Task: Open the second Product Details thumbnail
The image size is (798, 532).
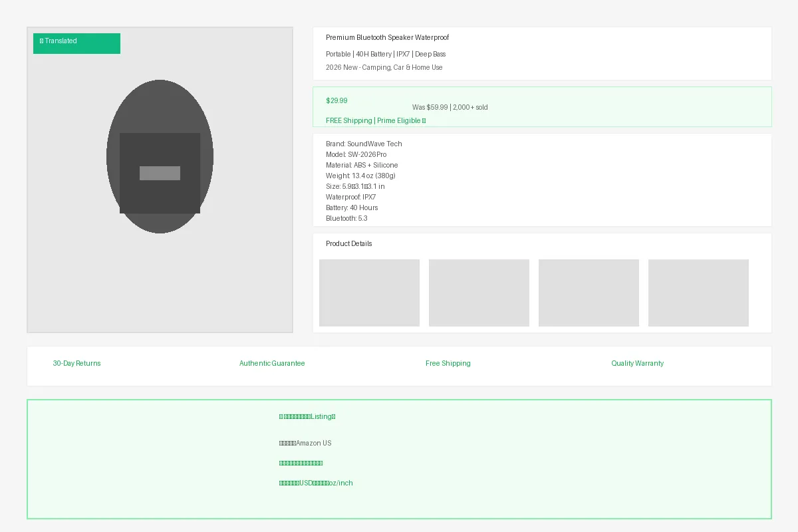Action: [x=479, y=293]
